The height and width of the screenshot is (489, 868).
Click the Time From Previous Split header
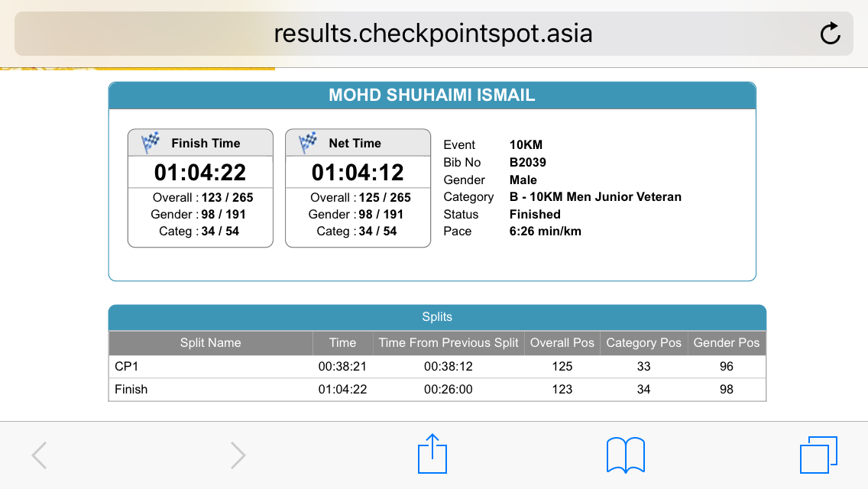click(449, 343)
